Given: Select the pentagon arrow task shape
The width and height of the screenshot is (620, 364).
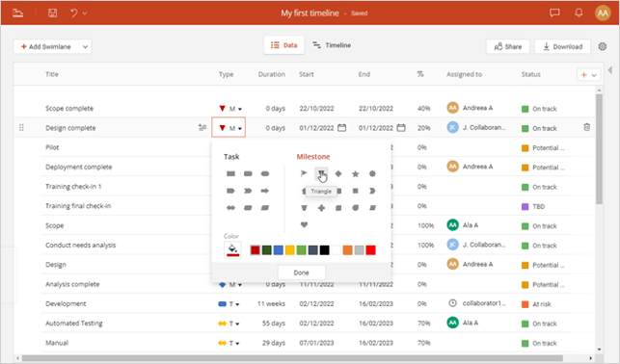Looking at the screenshot, I should tap(230, 191).
